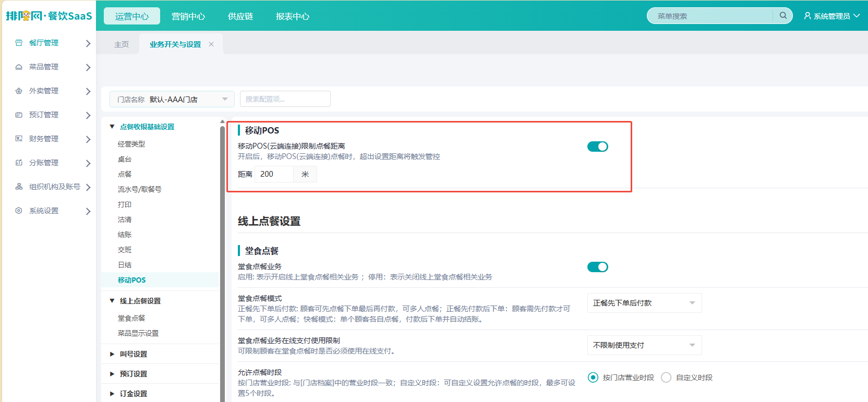Expand the 餐厅管理 sidebar chevron

(x=88, y=43)
